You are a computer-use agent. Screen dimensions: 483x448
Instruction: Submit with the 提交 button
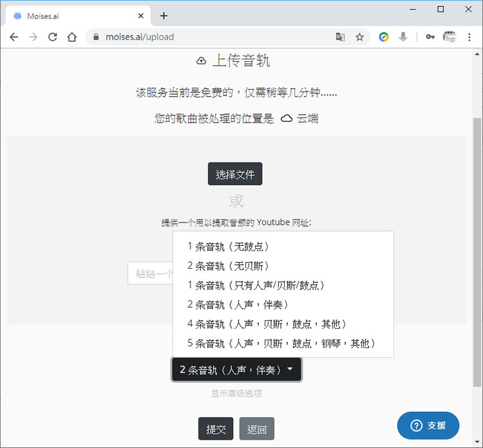(x=216, y=429)
